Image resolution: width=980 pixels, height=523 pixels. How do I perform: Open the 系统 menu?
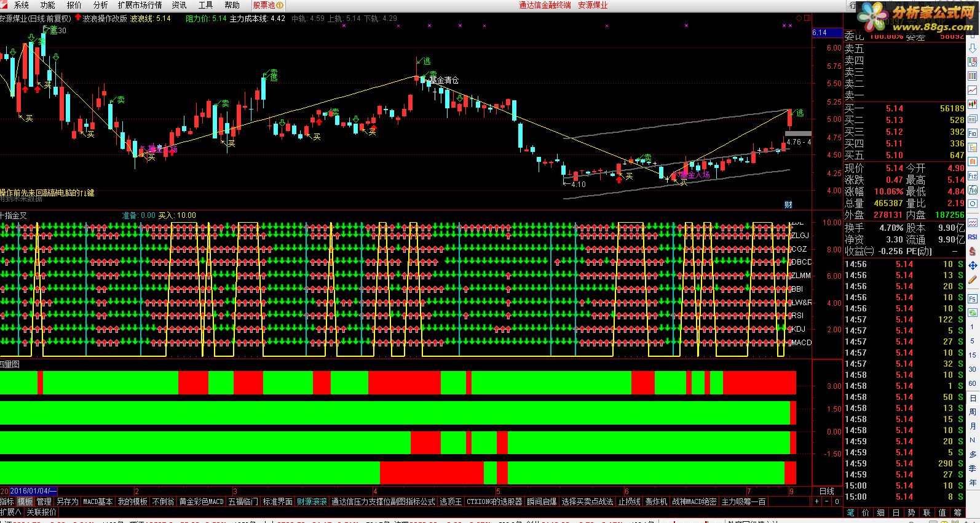click(21, 5)
